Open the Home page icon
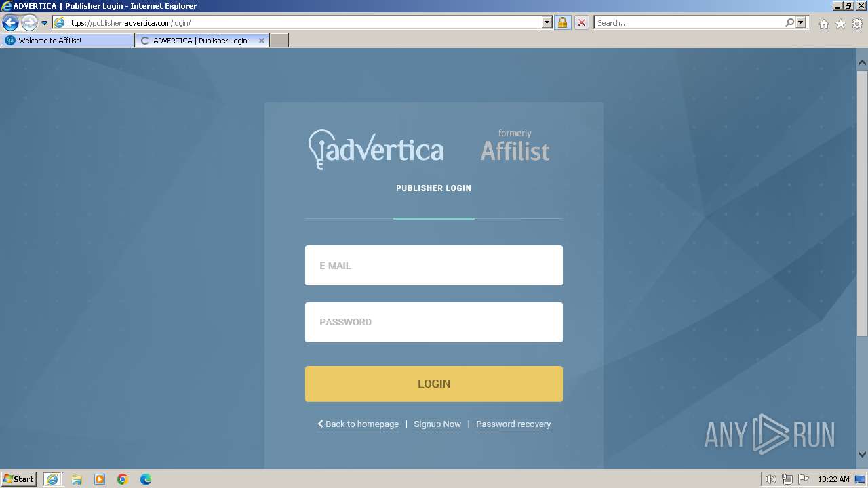 pyautogui.click(x=823, y=24)
